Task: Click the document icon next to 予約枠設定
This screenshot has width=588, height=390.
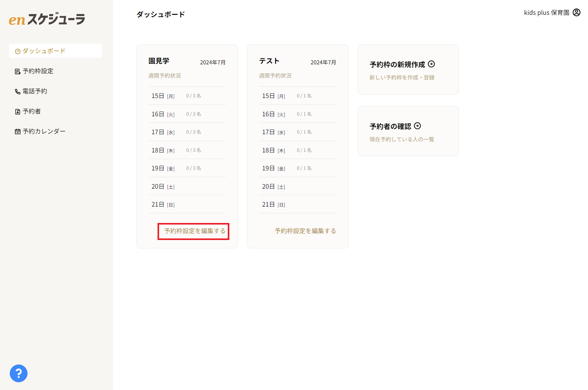Action: 17,71
